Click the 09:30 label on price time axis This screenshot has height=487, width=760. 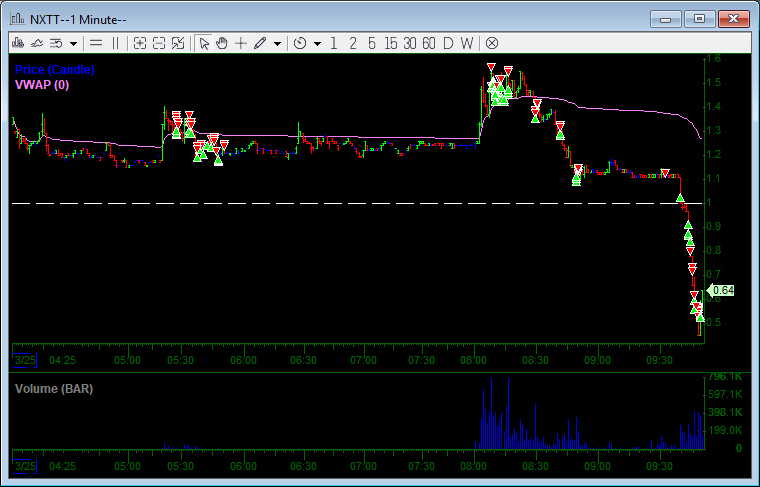[660, 361]
